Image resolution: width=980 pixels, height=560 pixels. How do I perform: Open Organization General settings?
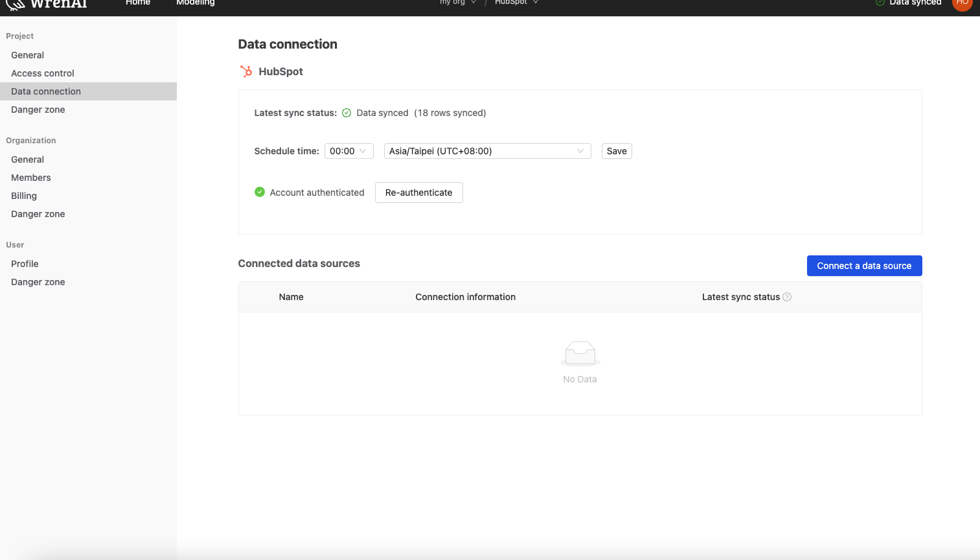click(88, 159)
